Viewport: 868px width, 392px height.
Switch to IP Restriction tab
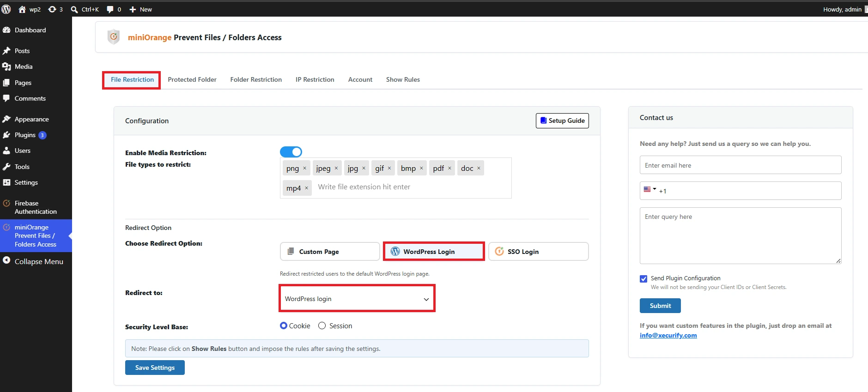315,79
